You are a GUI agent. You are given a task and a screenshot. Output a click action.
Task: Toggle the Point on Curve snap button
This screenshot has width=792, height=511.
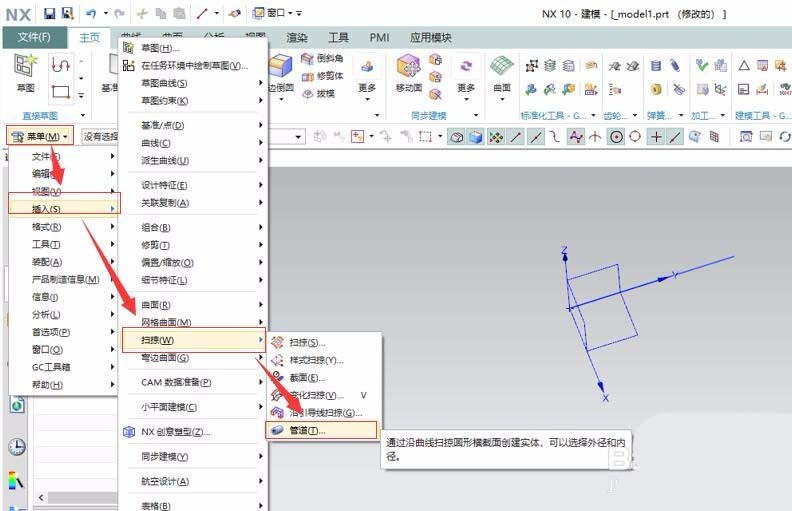pyautogui.click(x=675, y=137)
